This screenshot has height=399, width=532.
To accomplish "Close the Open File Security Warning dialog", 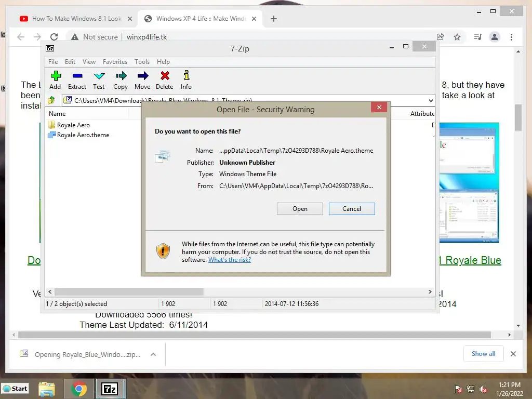I will [379, 107].
